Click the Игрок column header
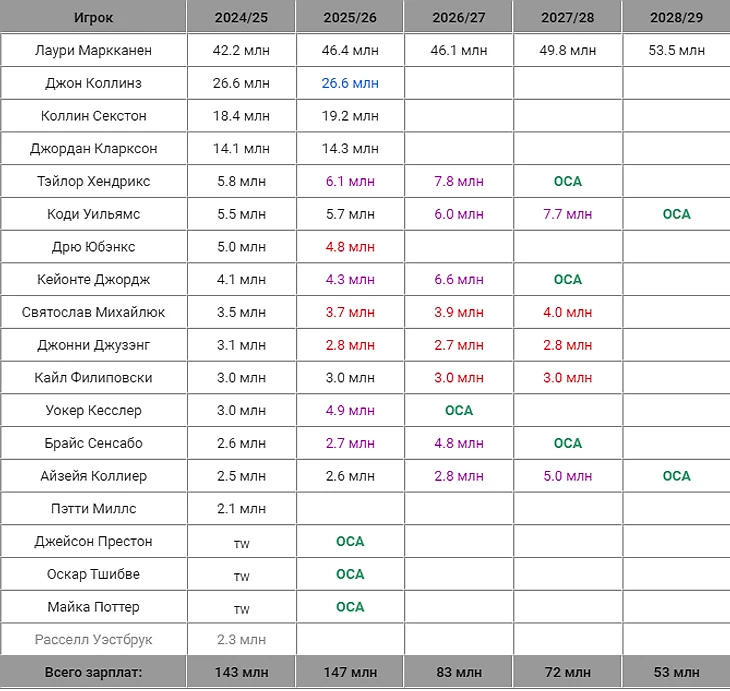 93,18
